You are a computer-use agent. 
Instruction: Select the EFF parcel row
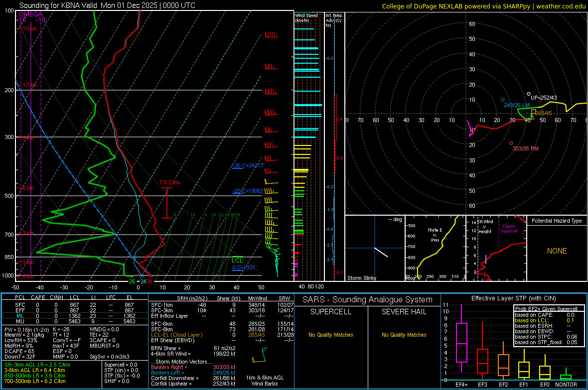74,310
